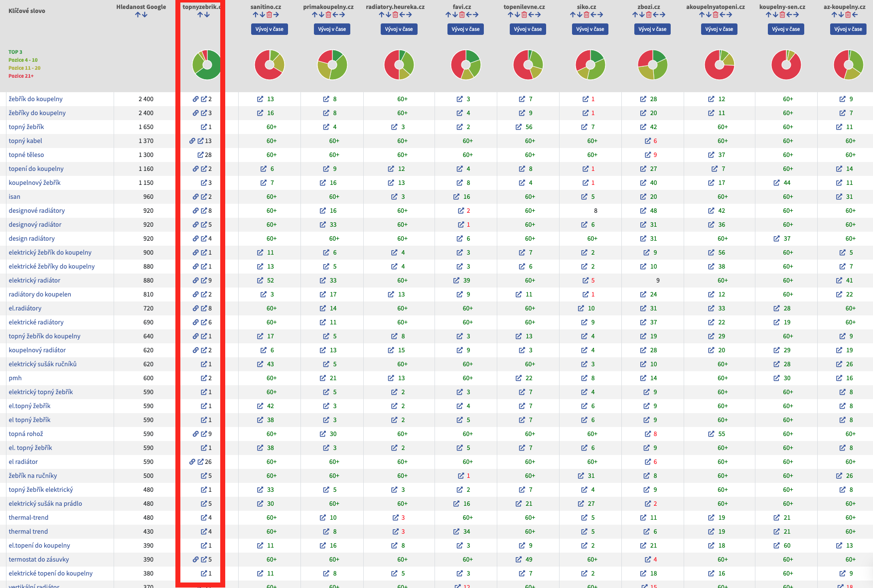Sort descending by Hledanost Google down arrow
This screenshot has width=873, height=588.
(145, 15)
